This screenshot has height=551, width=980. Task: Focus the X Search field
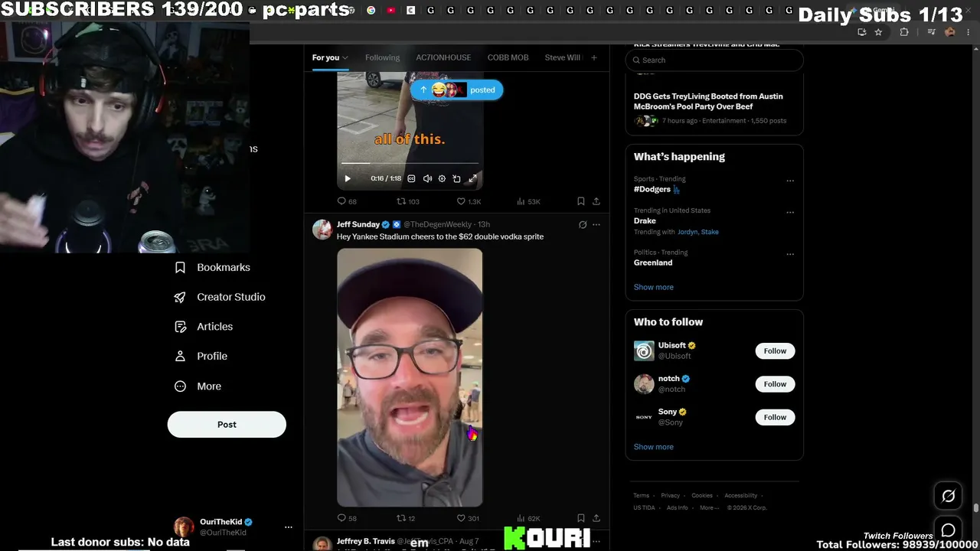(x=714, y=60)
